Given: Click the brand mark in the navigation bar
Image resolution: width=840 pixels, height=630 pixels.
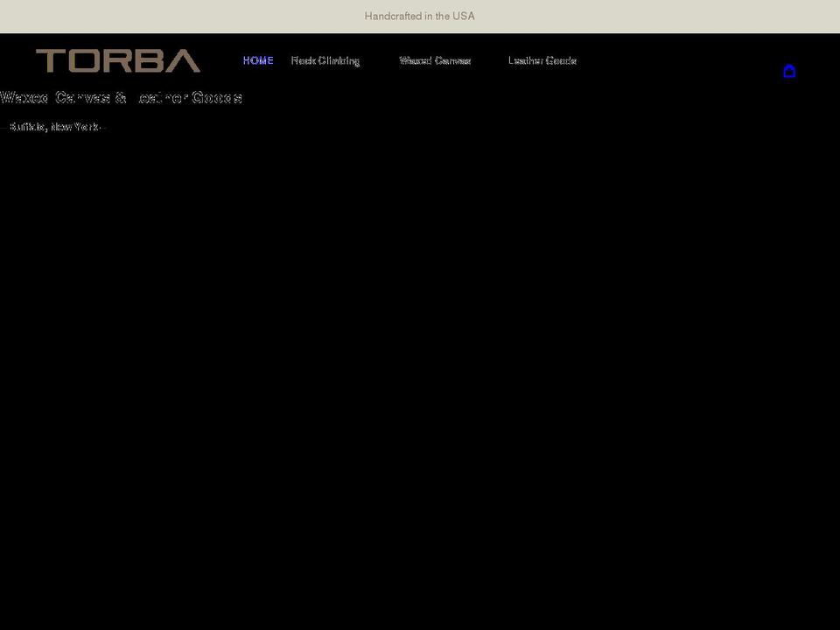Looking at the screenshot, I should (x=118, y=61).
